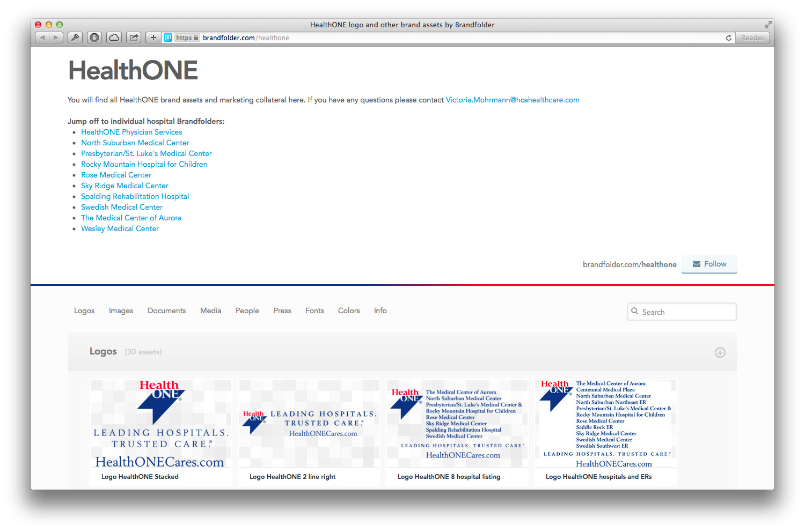The image size is (805, 532).
Task: Open the key password extension icon
Action: (x=75, y=38)
